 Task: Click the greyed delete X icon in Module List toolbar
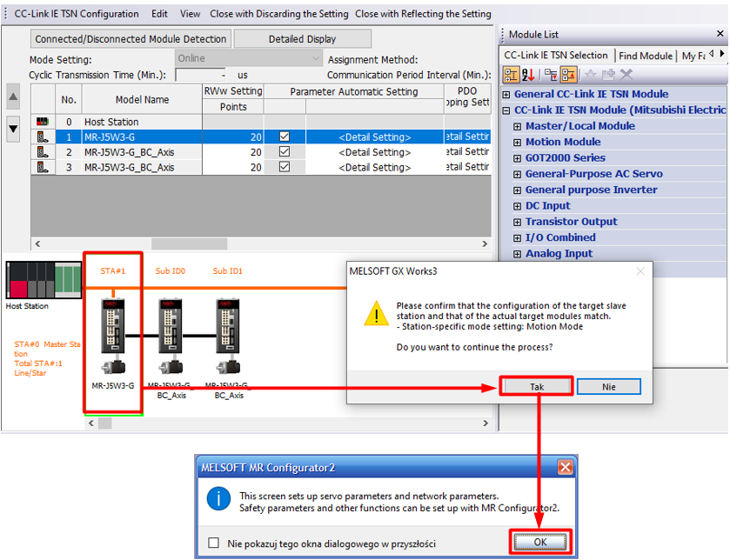[x=626, y=75]
